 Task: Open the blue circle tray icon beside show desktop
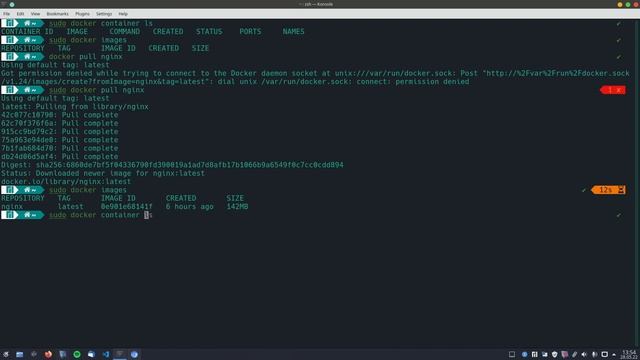coord(524,354)
